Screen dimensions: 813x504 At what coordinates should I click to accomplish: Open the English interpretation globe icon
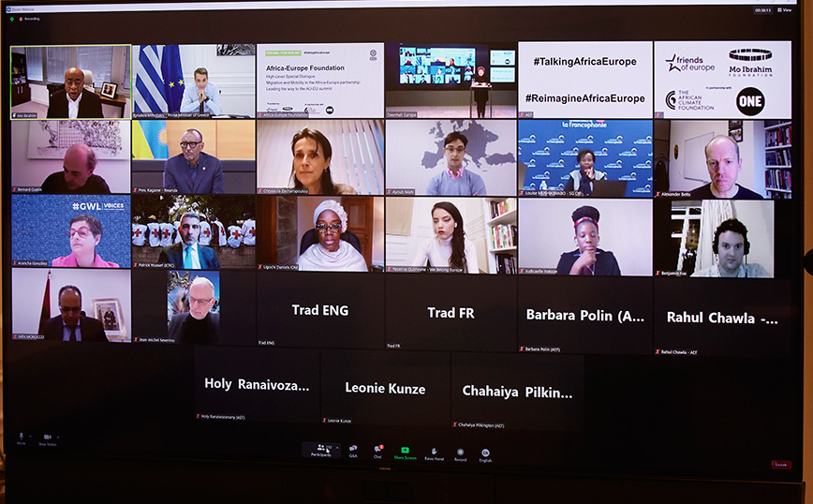[485, 452]
